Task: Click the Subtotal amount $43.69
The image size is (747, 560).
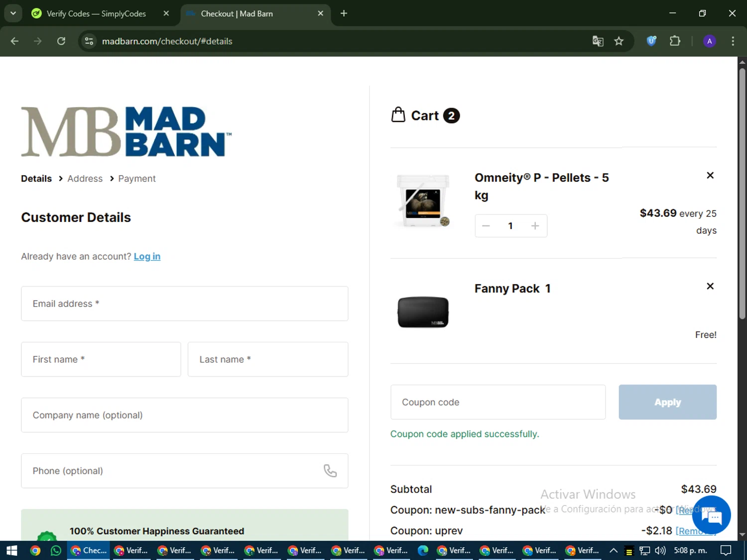Action: (x=699, y=489)
